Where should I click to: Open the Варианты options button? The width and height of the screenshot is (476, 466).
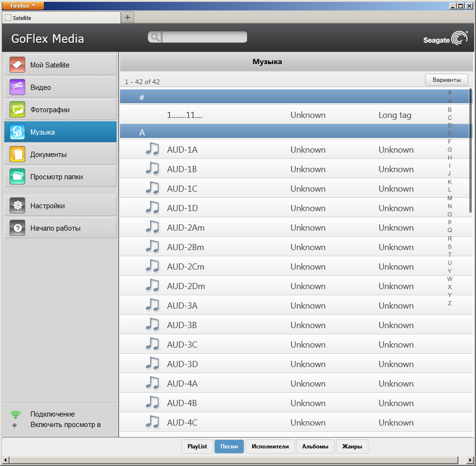[446, 80]
